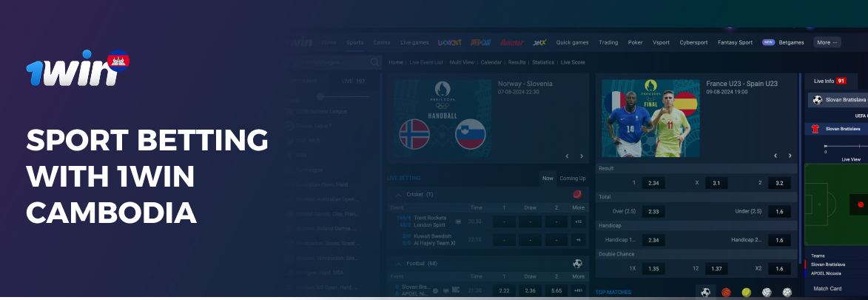The image size is (868, 300).
Task: Open the JetX game logo
Action: click(x=539, y=43)
